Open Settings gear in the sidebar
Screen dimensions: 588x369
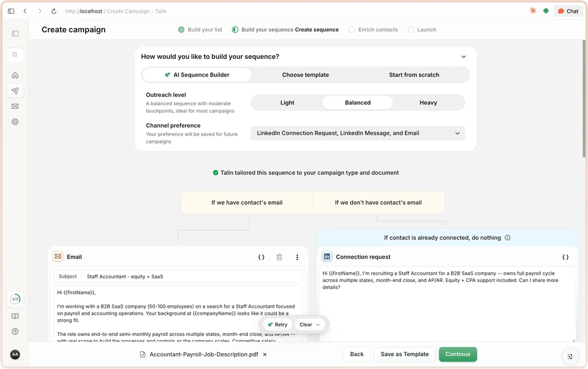click(x=15, y=121)
